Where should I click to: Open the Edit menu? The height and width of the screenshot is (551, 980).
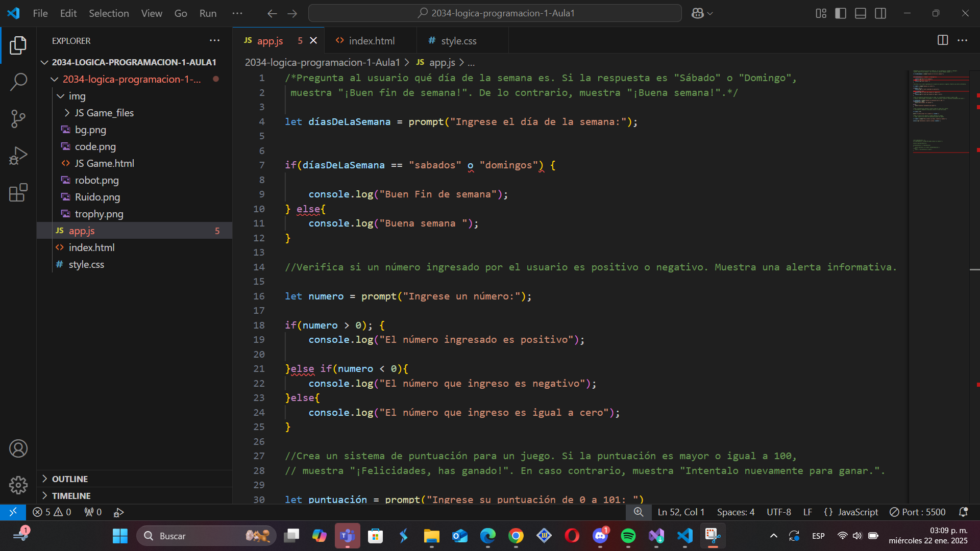tap(68, 13)
